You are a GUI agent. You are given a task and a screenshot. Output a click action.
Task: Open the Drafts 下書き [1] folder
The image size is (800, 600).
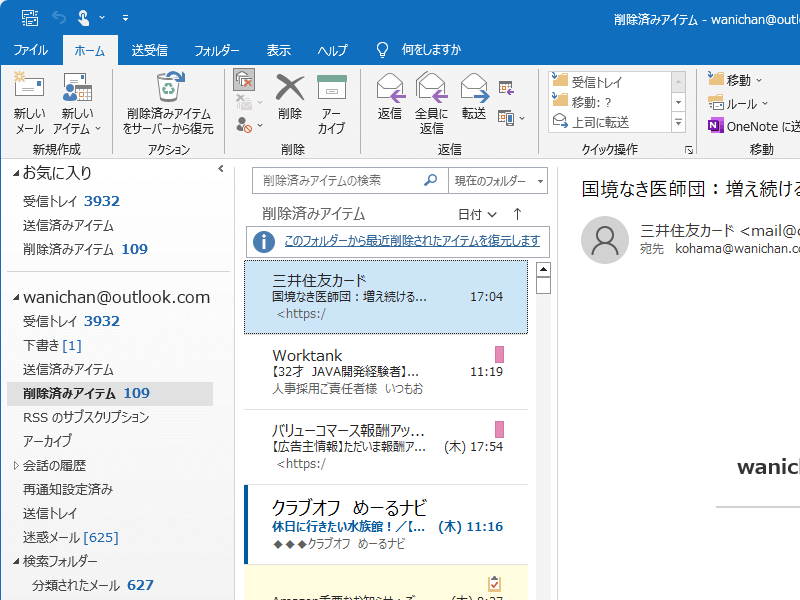click(52, 345)
